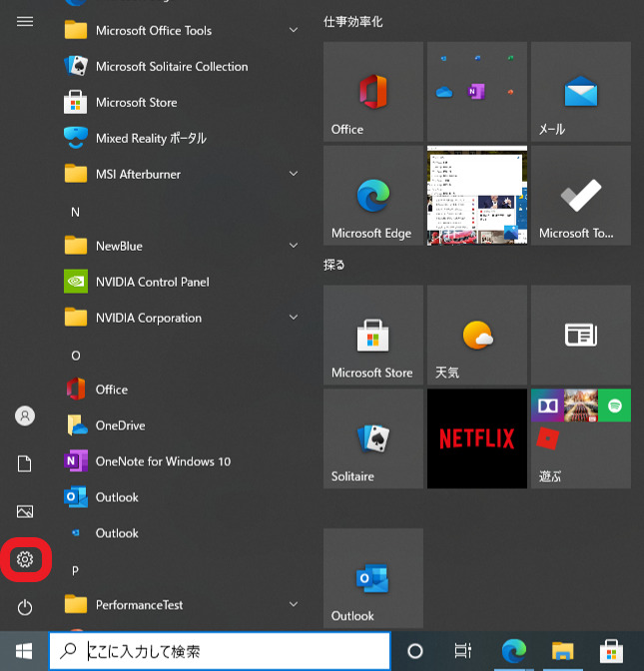Open the 天気 weather tile
Screen dimensions: 644x671
[x=476, y=335]
